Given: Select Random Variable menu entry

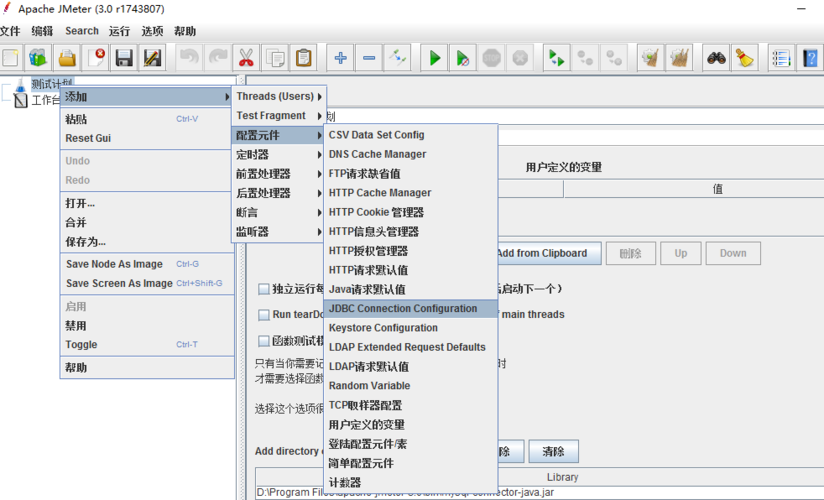Looking at the screenshot, I should (x=411, y=385).
